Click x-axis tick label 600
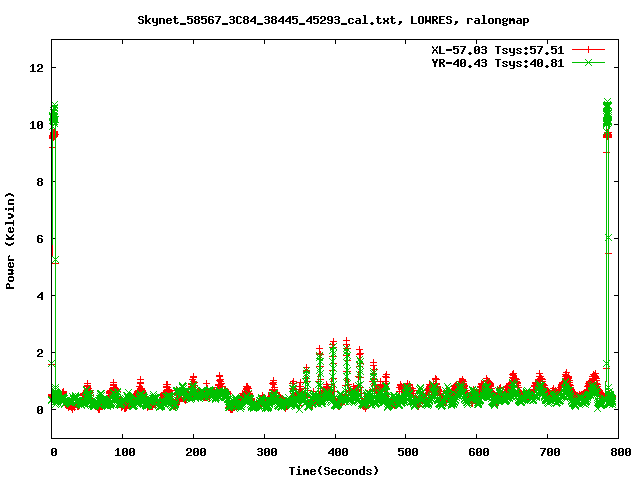Viewport: 640px width, 480px height. (x=479, y=452)
